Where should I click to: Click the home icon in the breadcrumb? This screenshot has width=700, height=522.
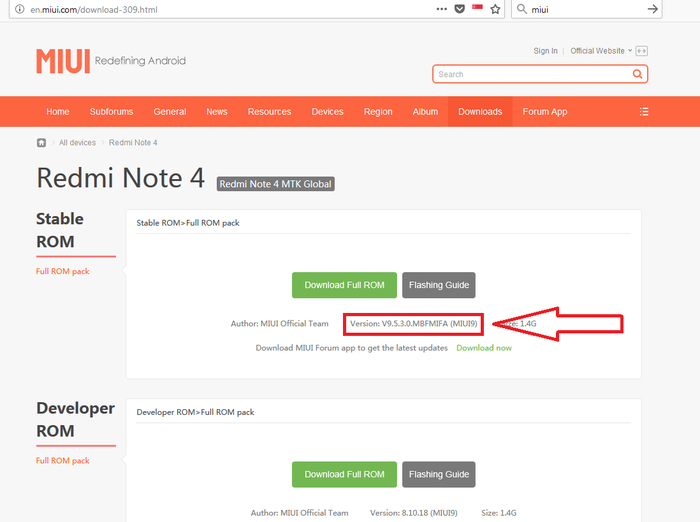click(x=42, y=143)
